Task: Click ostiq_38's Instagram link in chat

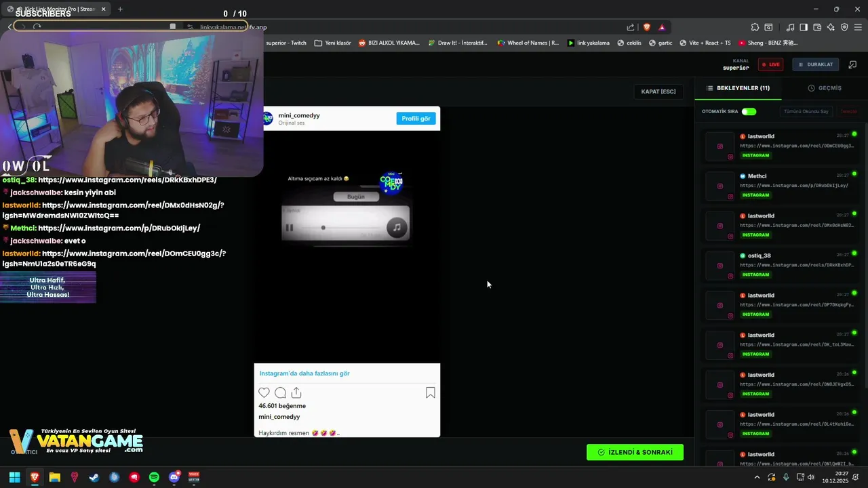Action: point(127,180)
